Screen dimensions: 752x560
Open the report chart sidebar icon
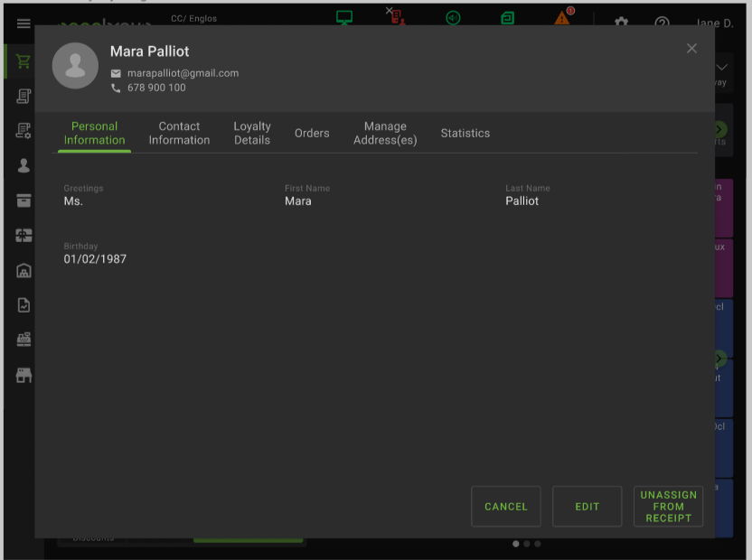coord(23,305)
